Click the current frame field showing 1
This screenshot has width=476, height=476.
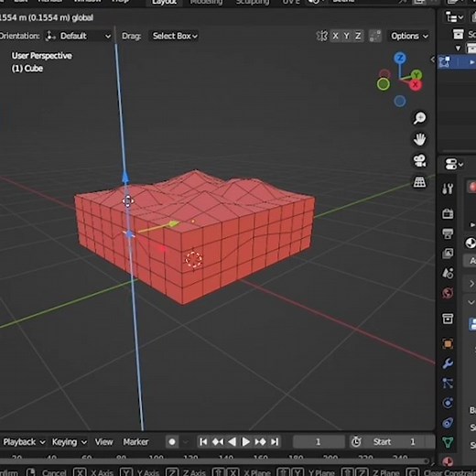point(319,442)
